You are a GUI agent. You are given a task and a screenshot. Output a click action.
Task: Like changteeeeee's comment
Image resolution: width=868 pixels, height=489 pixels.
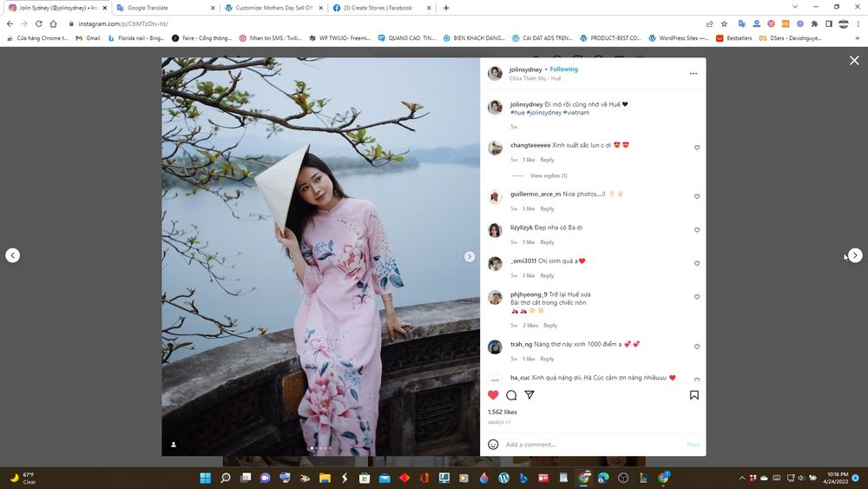[696, 148]
